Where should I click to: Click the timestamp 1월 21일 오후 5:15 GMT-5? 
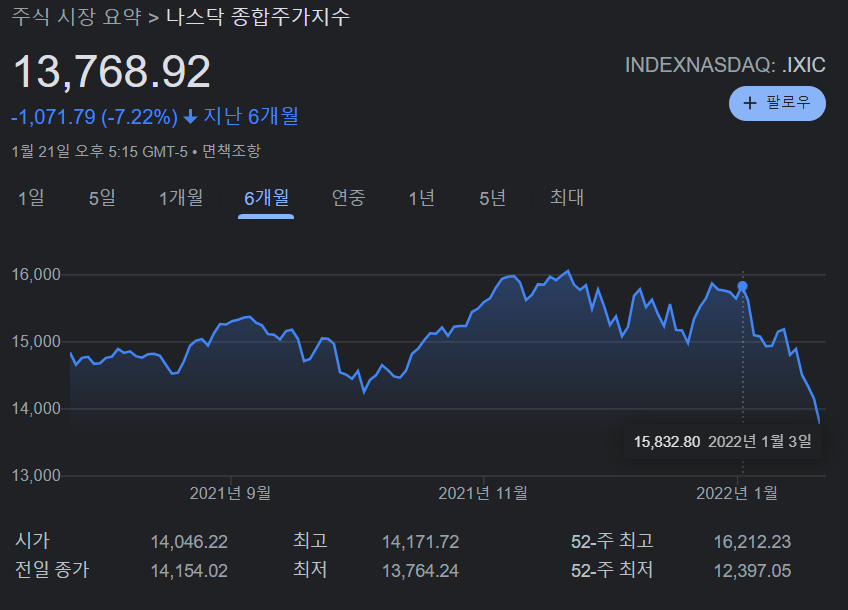coord(100,151)
